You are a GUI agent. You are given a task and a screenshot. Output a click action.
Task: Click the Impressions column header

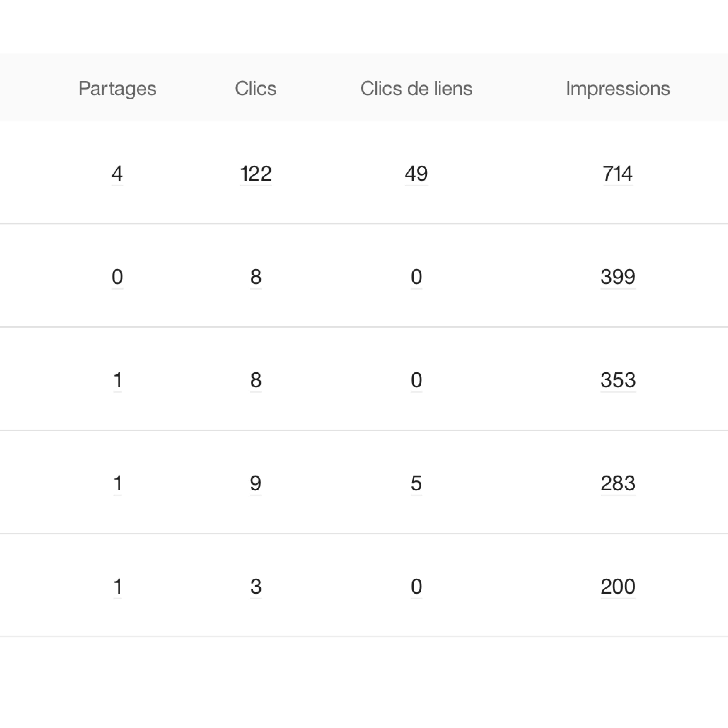[x=618, y=89]
